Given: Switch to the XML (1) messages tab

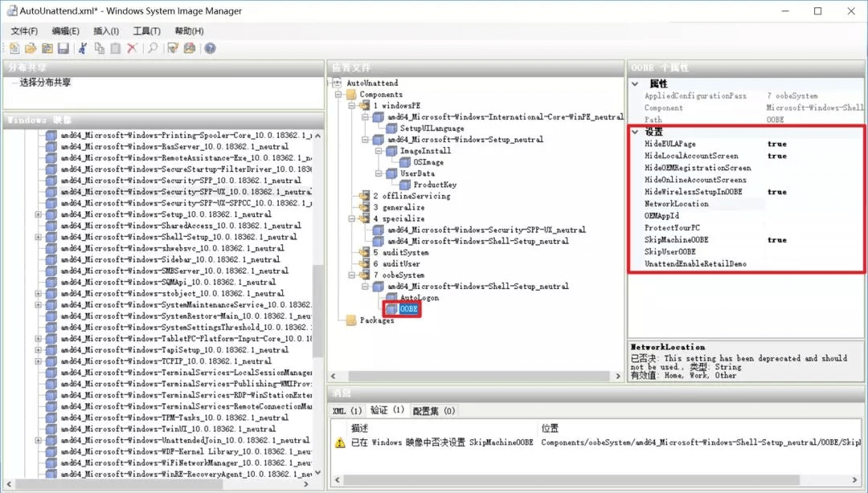Looking at the screenshot, I should click(347, 411).
